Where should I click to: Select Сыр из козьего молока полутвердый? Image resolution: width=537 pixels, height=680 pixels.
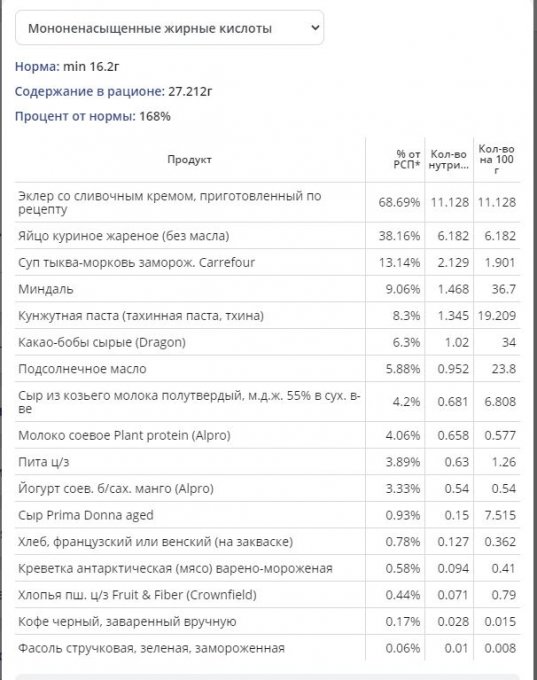[267, 402]
